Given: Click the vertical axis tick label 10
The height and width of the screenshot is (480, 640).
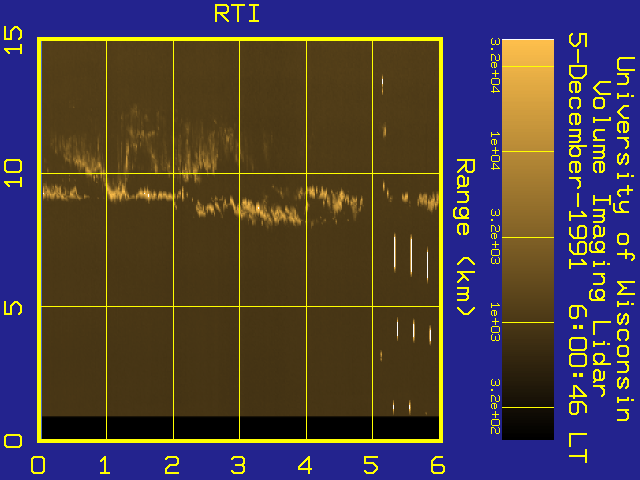Looking at the screenshot, I should point(13,173).
